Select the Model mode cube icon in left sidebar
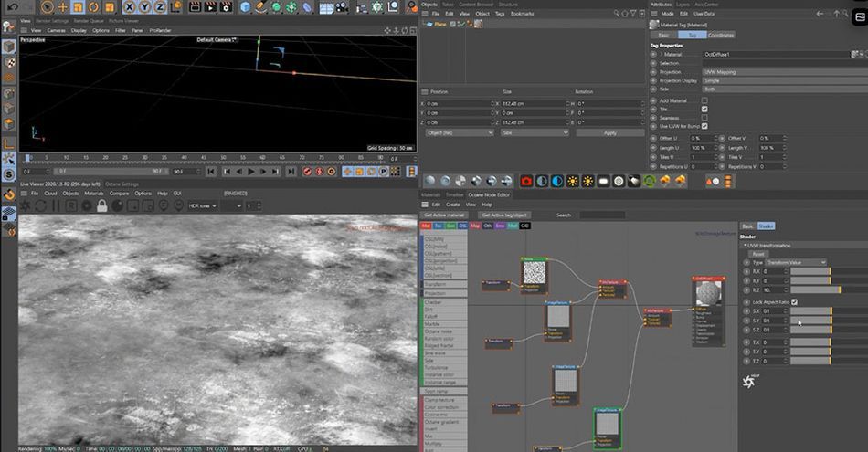The width and height of the screenshot is (868, 452). [9, 47]
